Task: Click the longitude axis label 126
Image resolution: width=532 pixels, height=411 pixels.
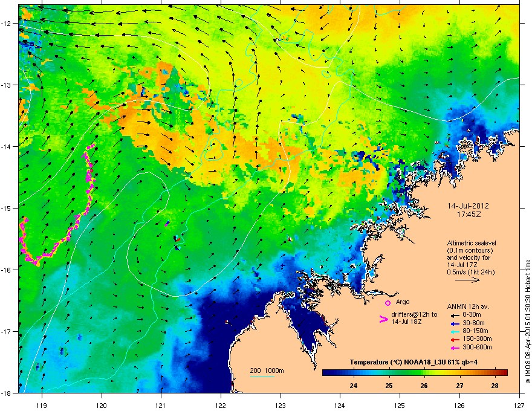Action: [x=459, y=405]
